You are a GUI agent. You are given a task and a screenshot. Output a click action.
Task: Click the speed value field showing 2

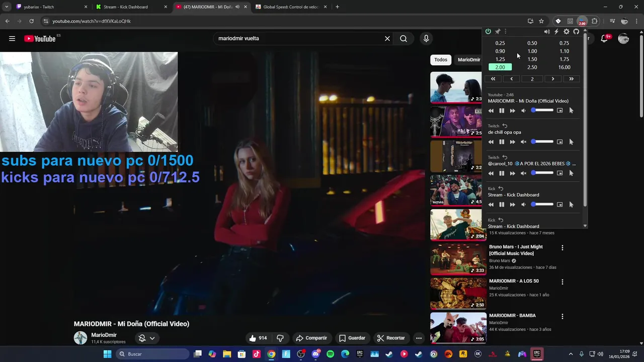click(532, 79)
